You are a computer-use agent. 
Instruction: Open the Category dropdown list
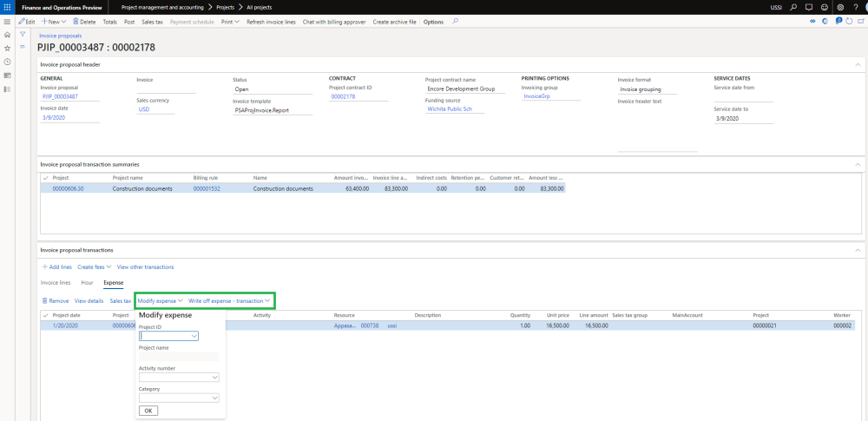click(214, 398)
